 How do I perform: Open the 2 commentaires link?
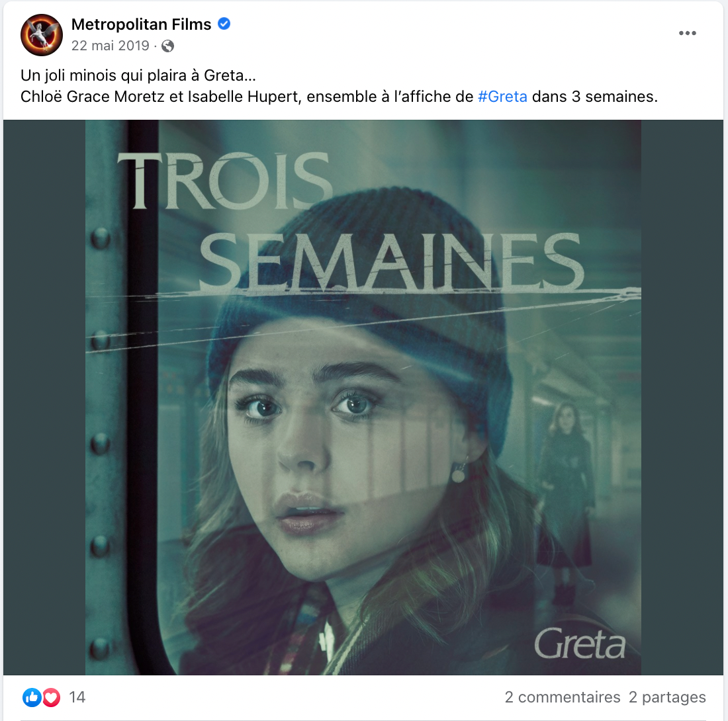pos(563,697)
